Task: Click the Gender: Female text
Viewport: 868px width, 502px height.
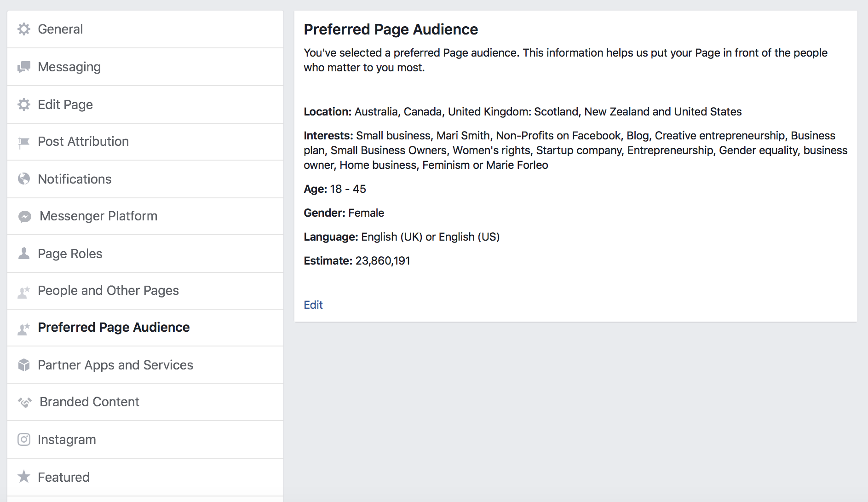Action: pos(344,213)
